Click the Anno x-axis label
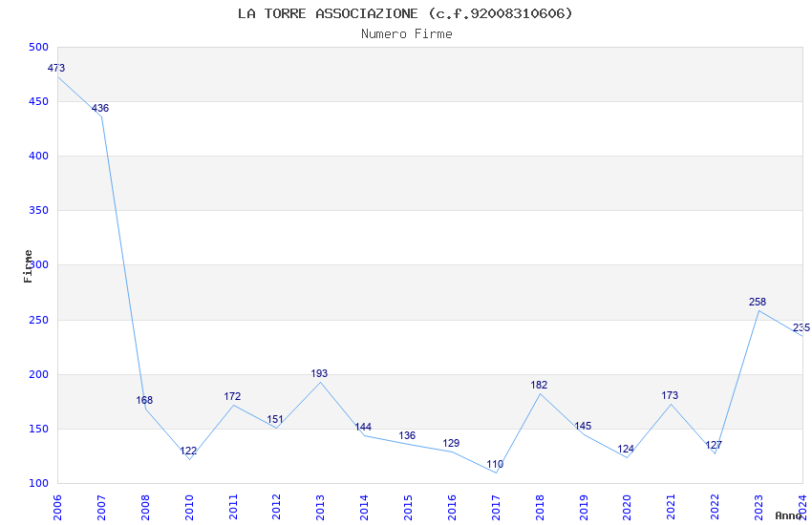The height and width of the screenshot is (525, 812). [788, 515]
